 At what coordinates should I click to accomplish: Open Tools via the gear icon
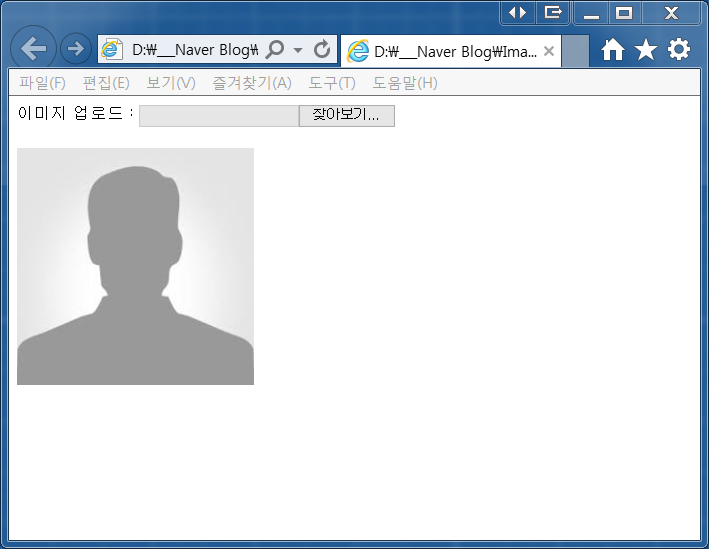(679, 49)
